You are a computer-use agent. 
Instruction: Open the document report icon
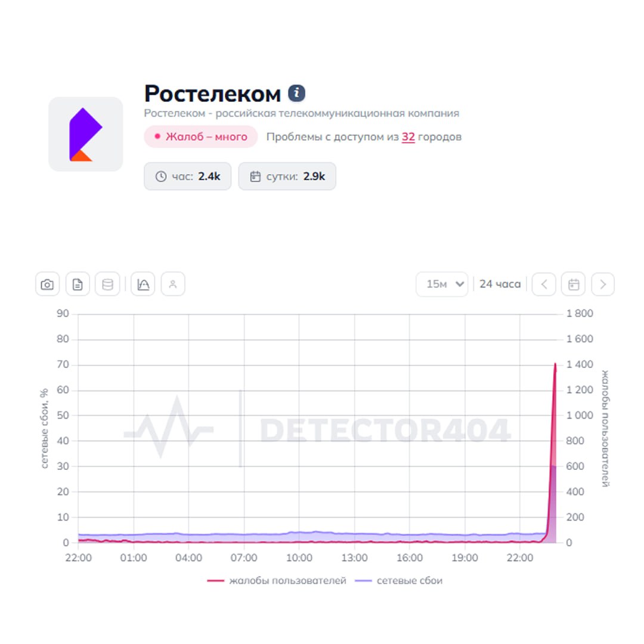78,284
